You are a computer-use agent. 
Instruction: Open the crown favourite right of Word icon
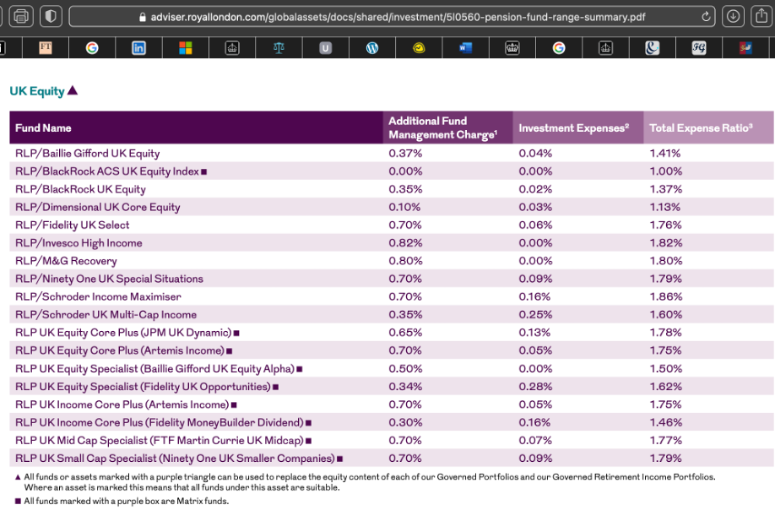(512, 48)
